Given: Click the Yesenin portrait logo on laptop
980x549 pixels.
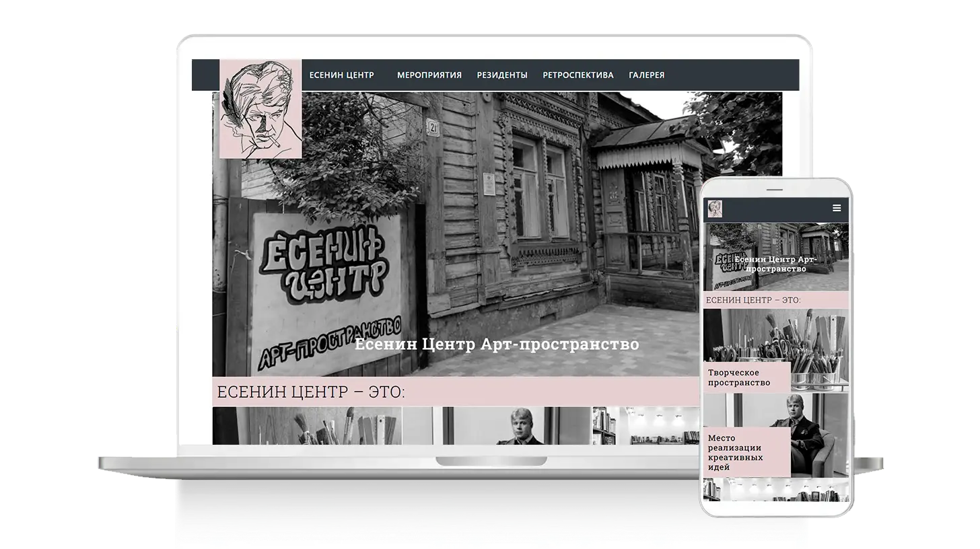Looking at the screenshot, I should (x=260, y=109).
